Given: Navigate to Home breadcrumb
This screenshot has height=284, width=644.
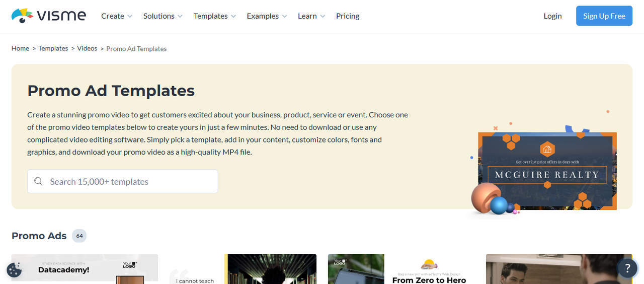Looking at the screenshot, I should (x=20, y=48).
